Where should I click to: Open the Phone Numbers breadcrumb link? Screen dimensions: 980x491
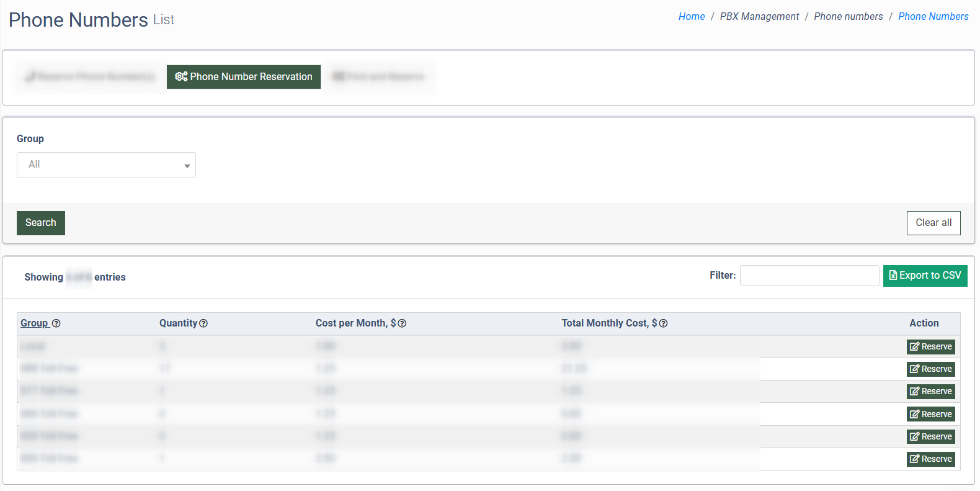click(x=933, y=17)
